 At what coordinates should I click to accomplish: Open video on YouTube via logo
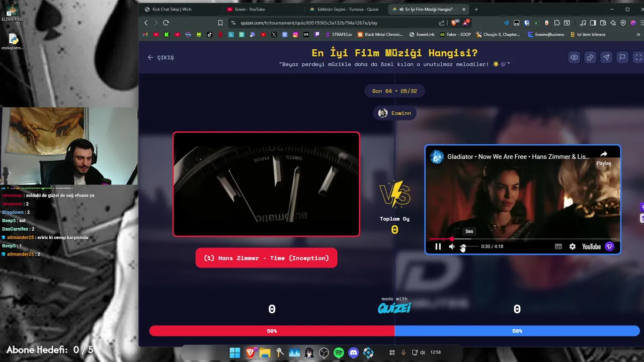click(591, 246)
